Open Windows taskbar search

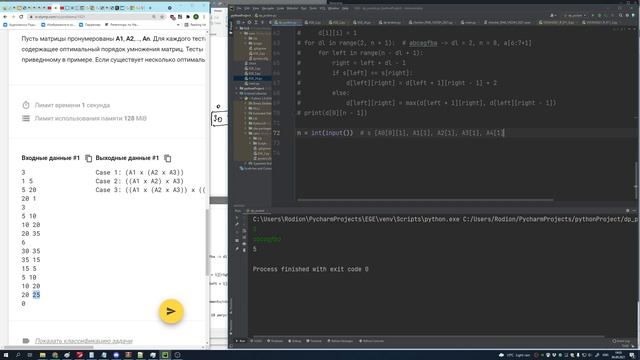coord(18,355)
